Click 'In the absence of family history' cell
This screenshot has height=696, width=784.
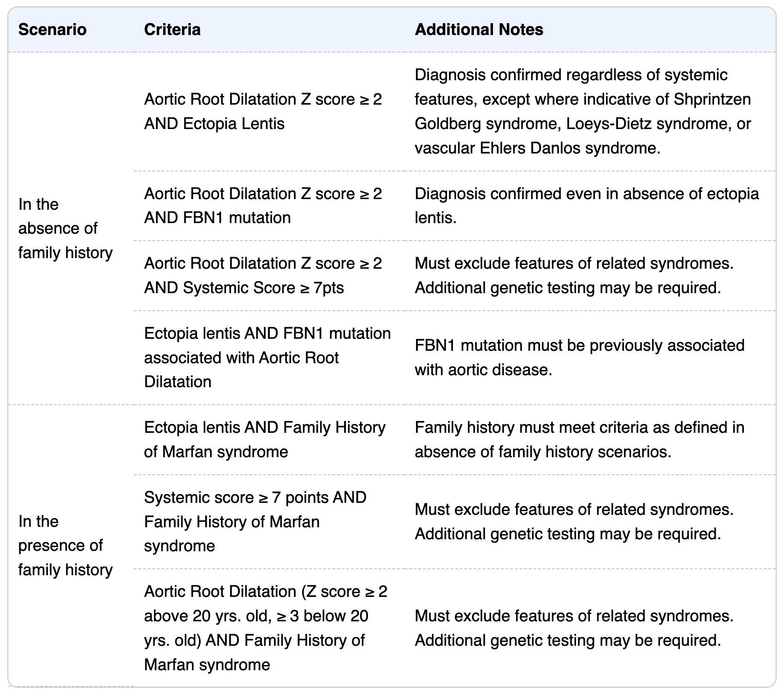(x=65, y=229)
